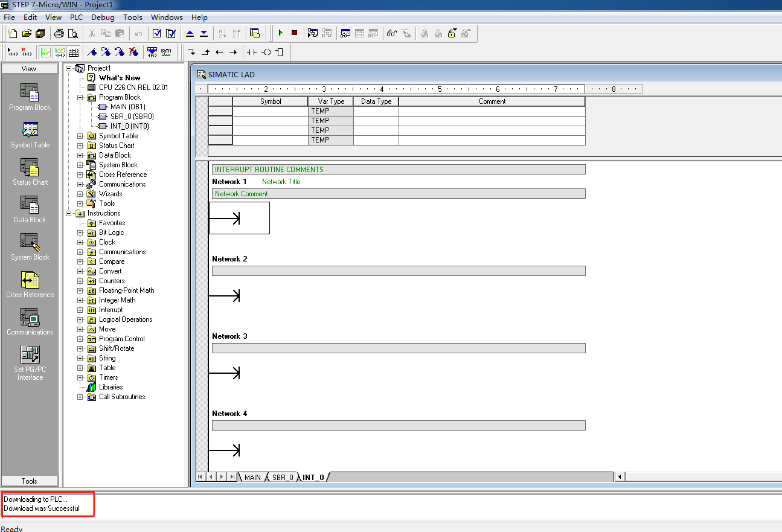This screenshot has width=782, height=532.
Task: Click the Delete Network red-x icon
Action: [x=27, y=52]
